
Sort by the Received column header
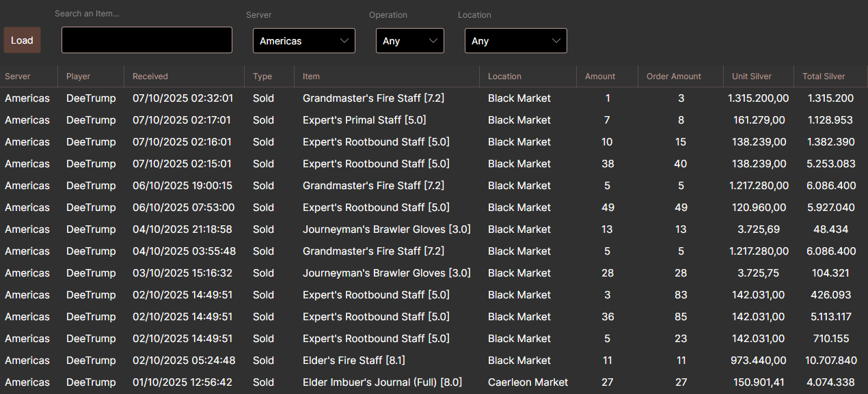tap(150, 76)
